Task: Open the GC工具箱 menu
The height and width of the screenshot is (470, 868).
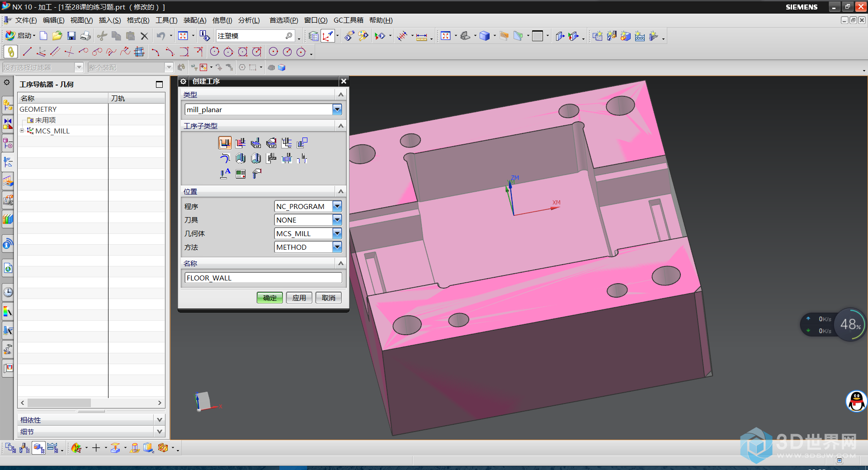Action: 348,20
